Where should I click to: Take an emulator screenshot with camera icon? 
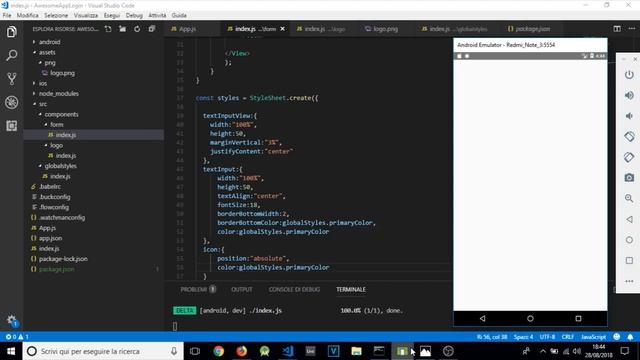click(x=629, y=178)
